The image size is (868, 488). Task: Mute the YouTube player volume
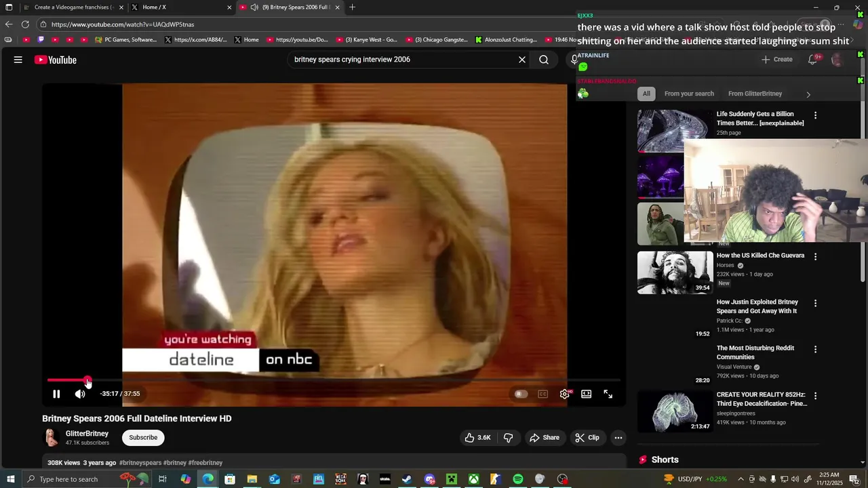click(80, 394)
